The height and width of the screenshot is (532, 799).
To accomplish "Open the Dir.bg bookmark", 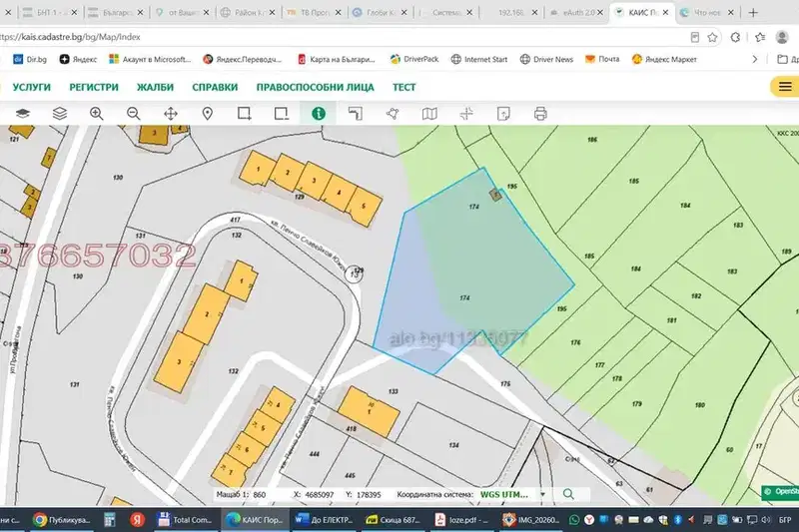I will [30, 59].
